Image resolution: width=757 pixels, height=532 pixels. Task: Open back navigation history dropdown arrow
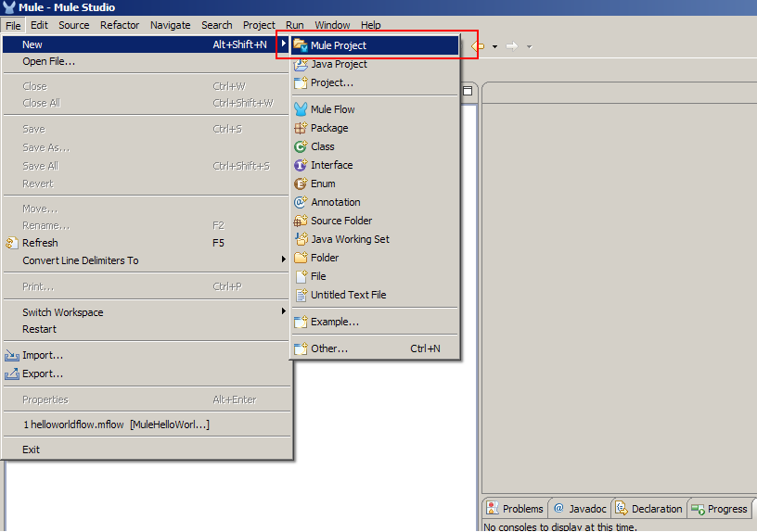point(494,46)
